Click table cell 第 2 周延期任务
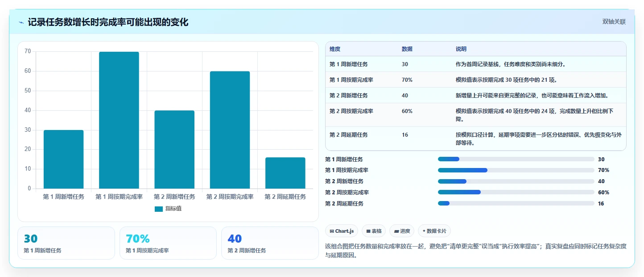This screenshot has height=277, width=644. pyautogui.click(x=349, y=135)
